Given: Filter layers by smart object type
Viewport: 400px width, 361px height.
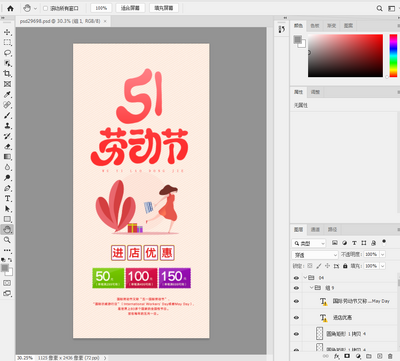Looking at the screenshot, I should click(373, 243).
